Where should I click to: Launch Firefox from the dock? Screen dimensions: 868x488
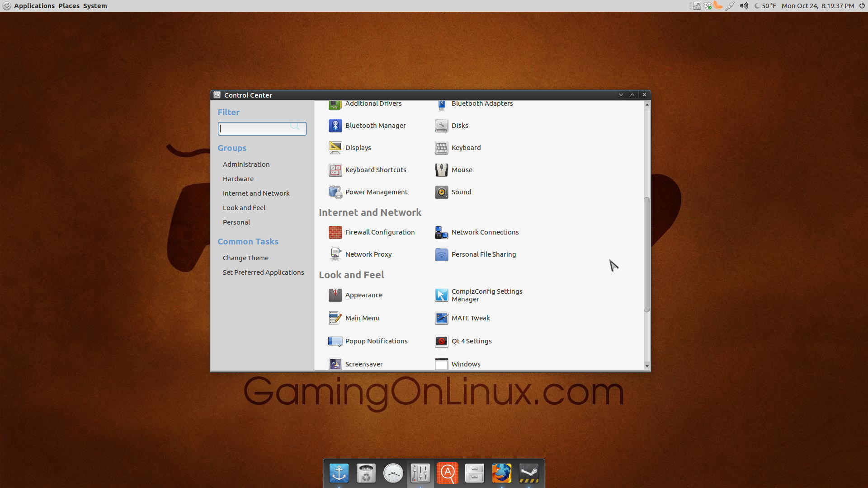[502, 473]
